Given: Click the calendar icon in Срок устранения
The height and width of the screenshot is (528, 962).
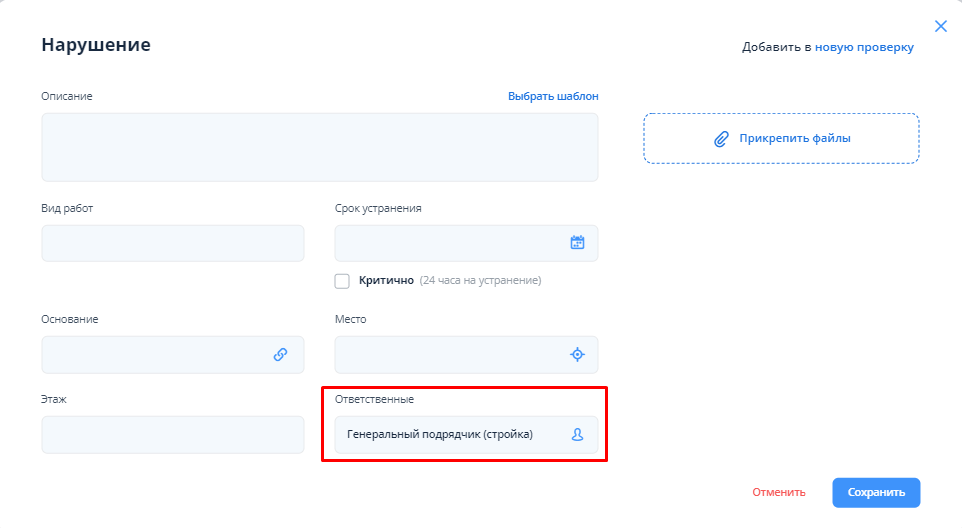Looking at the screenshot, I should (x=577, y=242).
